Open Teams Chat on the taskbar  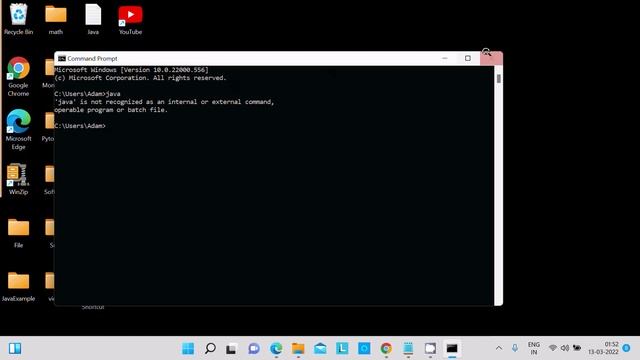pyautogui.click(x=254, y=348)
